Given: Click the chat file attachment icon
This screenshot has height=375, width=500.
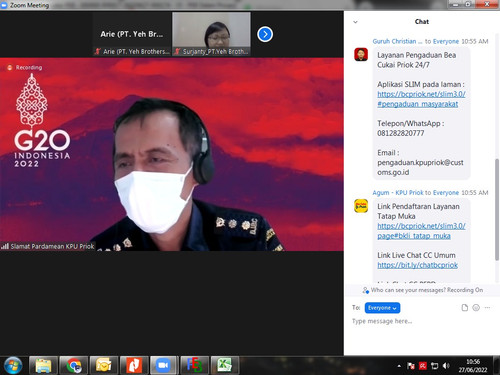Looking at the screenshot, I should [464, 307].
